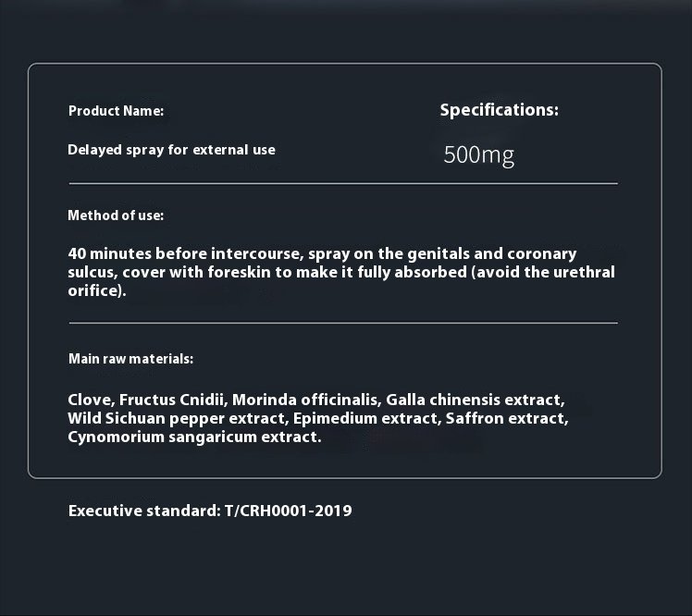
Task: Select the Delayed spray for external use text
Action: pyautogui.click(x=171, y=151)
